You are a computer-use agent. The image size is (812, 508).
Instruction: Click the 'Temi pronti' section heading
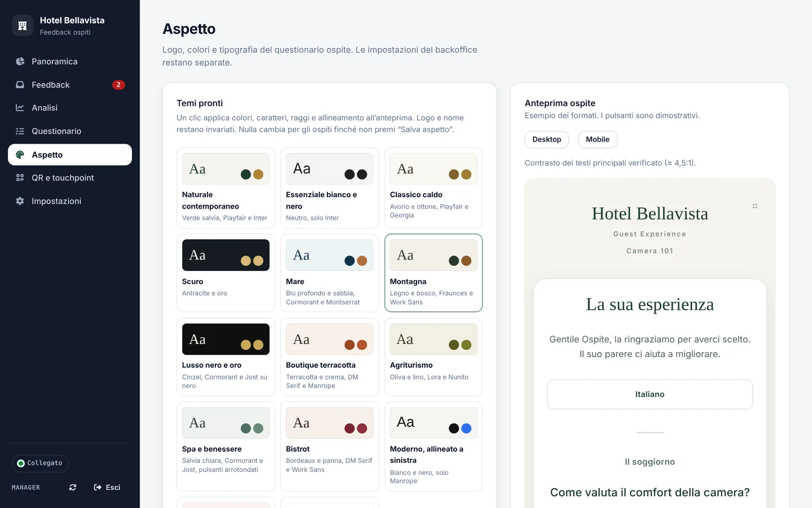tap(199, 103)
